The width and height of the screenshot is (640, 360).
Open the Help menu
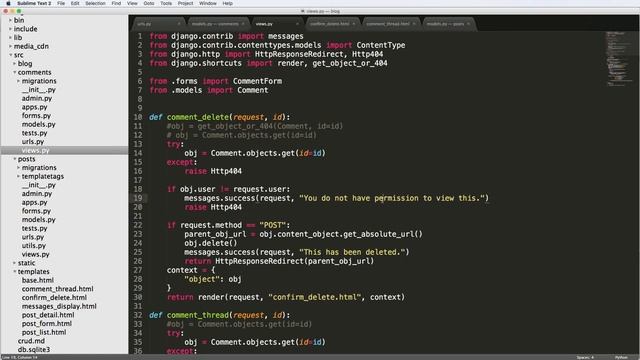point(227,3)
